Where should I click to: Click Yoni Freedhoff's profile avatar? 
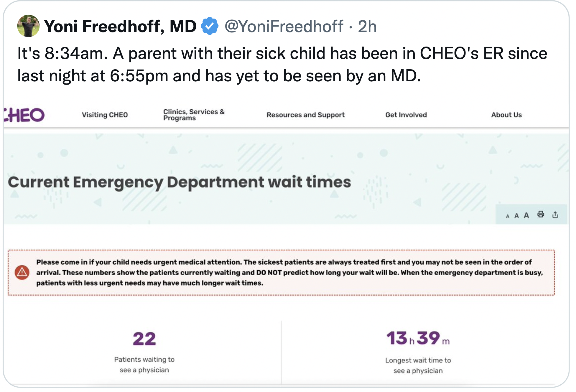click(28, 26)
